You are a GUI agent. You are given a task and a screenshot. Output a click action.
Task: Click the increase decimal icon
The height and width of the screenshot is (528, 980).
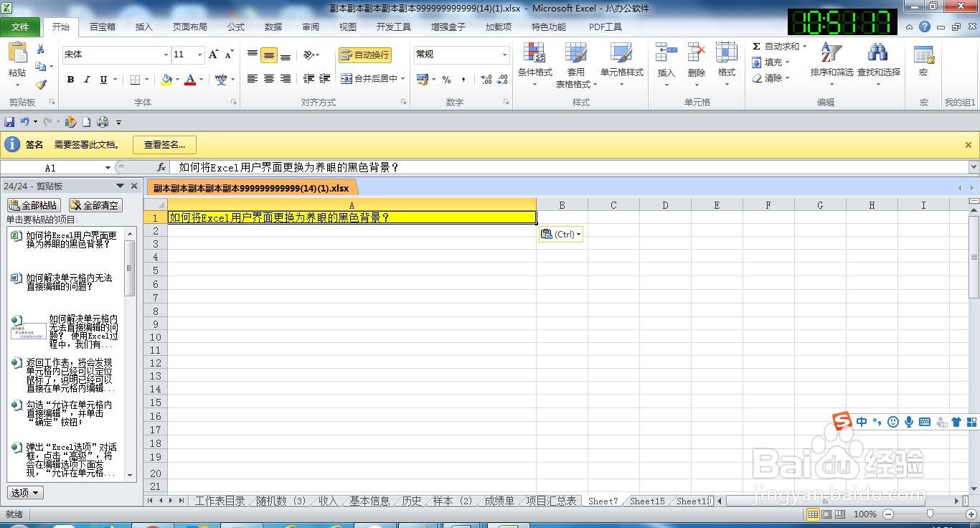[486, 80]
